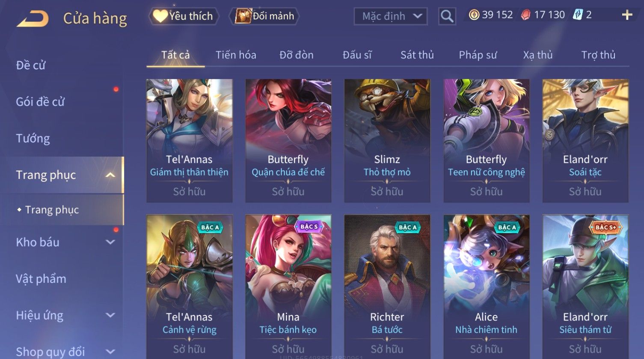
Task: Open Đổi mảnh chest icon
Action: point(243,16)
